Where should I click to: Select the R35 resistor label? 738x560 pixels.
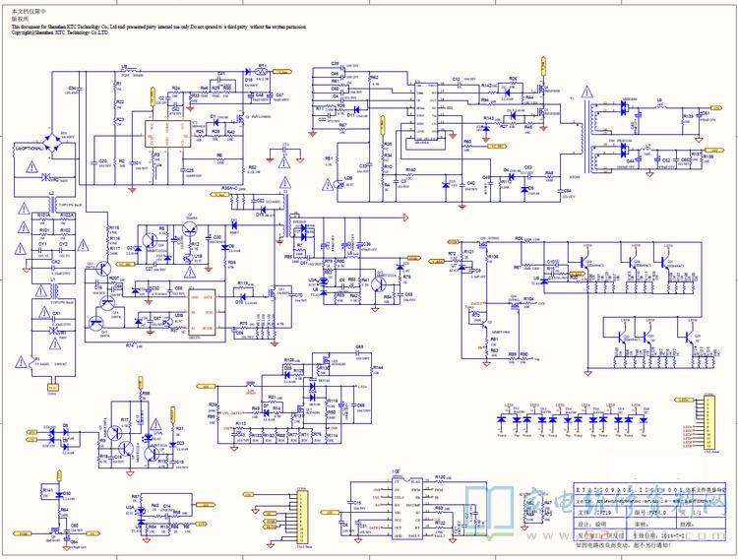(389, 144)
